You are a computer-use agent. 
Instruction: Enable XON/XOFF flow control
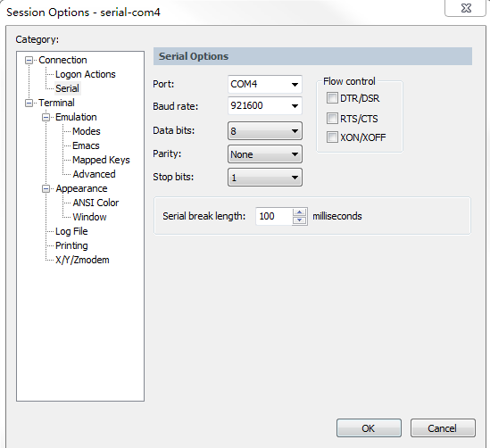(x=332, y=137)
